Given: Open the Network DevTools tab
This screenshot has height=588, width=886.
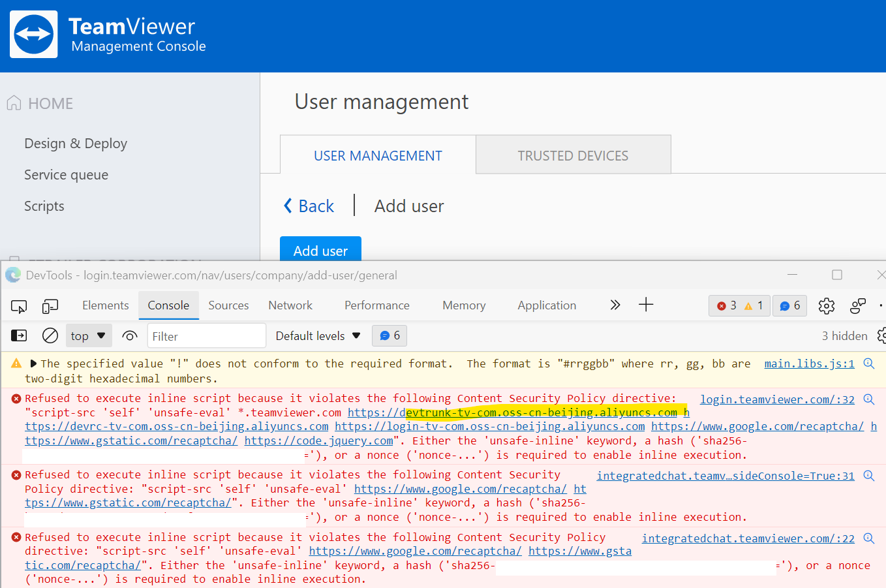Looking at the screenshot, I should [290, 305].
